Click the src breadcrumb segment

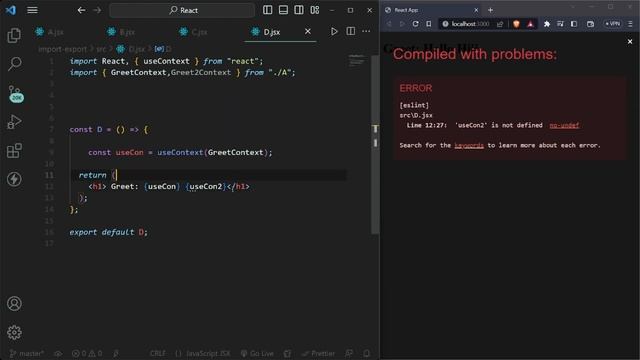click(101, 49)
